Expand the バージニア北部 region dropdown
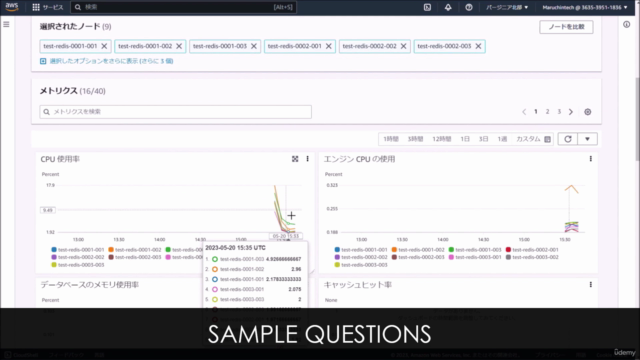This screenshot has height=360, width=640. coord(507,7)
